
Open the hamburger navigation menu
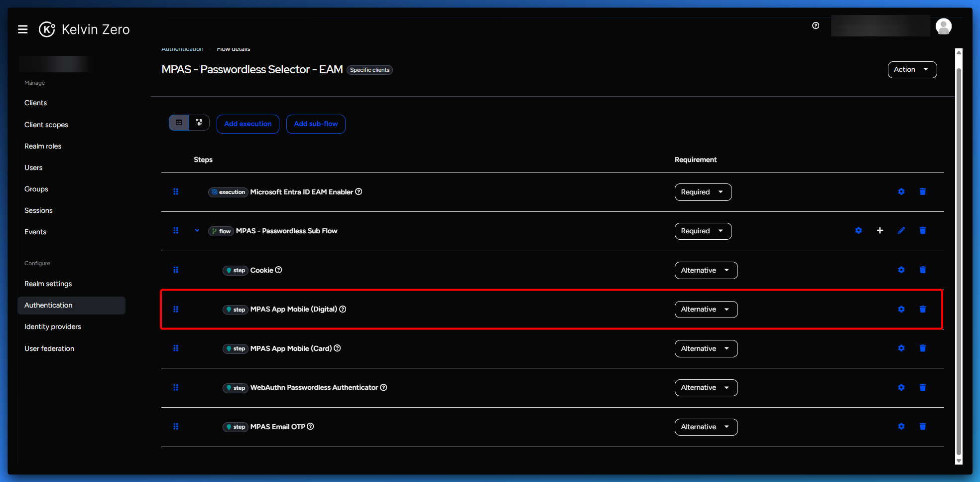pyautogui.click(x=22, y=29)
